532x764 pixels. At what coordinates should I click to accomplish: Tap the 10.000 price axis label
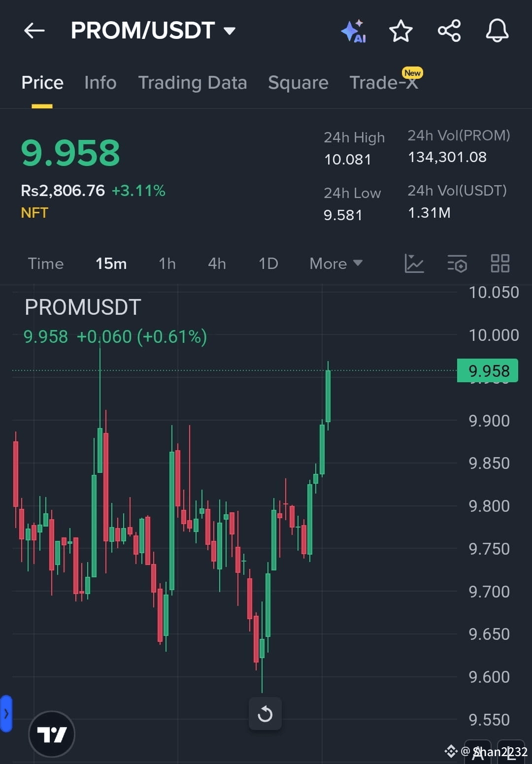[x=494, y=335]
